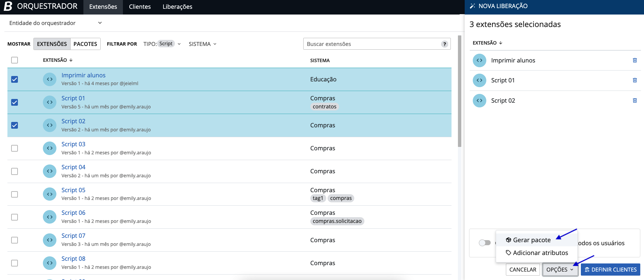This screenshot has height=280, width=644.
Task: Sort main list by EXTENSÃO column
Action: click(x=58, y=60)
